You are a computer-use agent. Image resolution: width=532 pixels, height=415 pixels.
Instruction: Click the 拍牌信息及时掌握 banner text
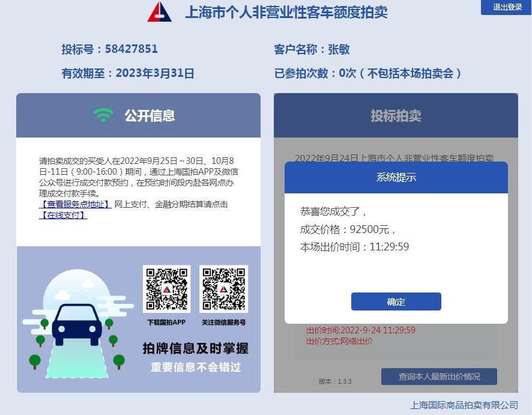(195, 348)
